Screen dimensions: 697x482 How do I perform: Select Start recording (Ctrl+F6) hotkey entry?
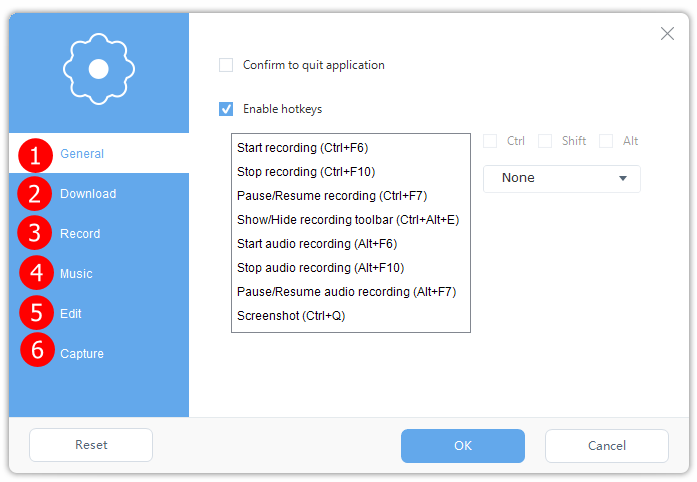[351, 148]
